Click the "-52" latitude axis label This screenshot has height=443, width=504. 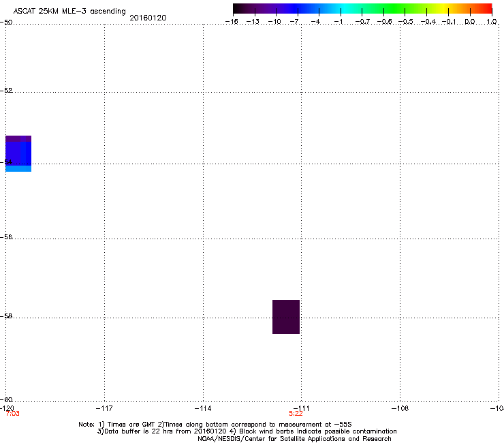[x=6, y=91]
